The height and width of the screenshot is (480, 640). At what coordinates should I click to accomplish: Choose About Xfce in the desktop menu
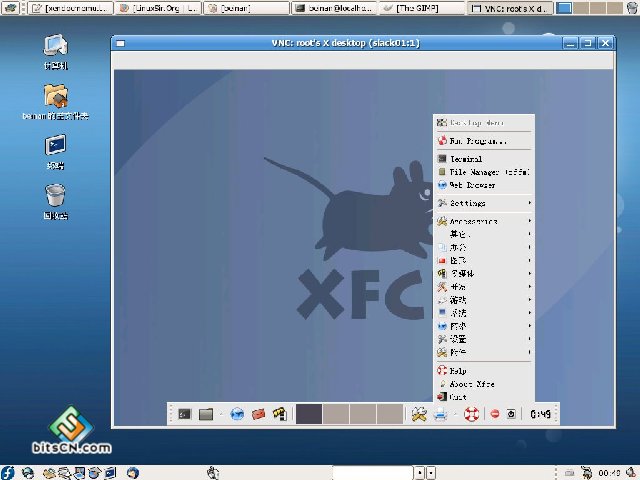(x=484, y=384)
